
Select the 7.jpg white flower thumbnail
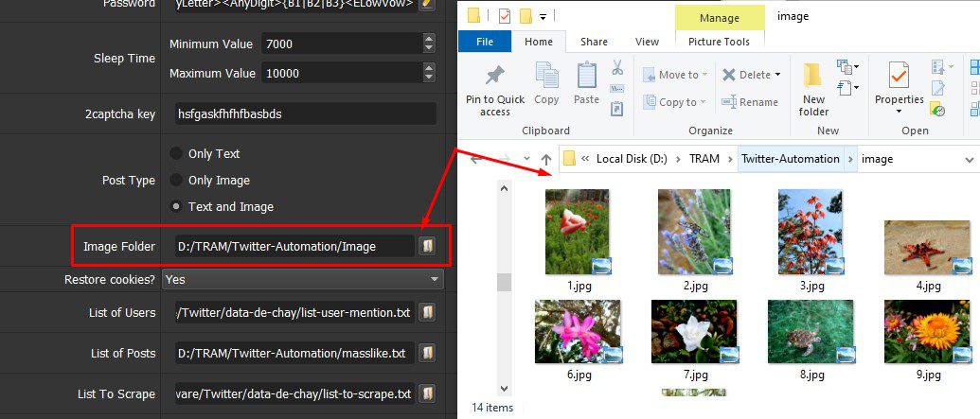(695, 332)
